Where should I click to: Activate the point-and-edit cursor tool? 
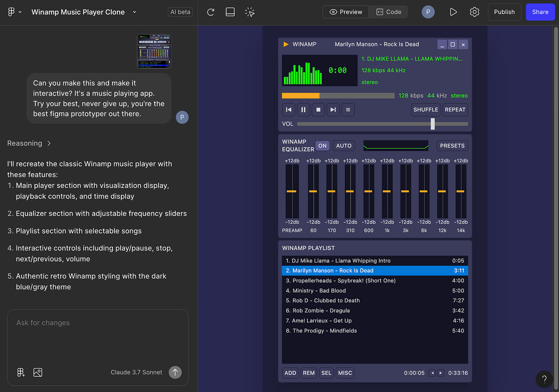tap(250, 12)
